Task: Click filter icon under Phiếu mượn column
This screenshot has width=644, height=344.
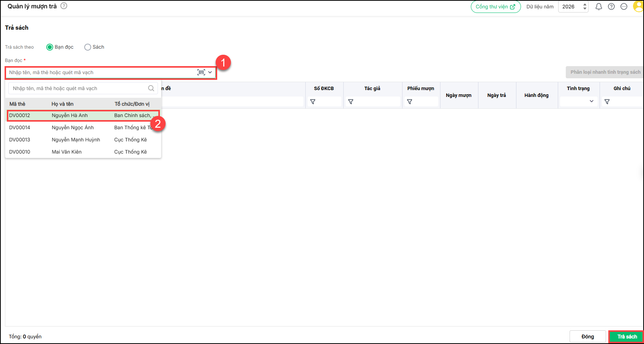Action: tap(410, 102)
